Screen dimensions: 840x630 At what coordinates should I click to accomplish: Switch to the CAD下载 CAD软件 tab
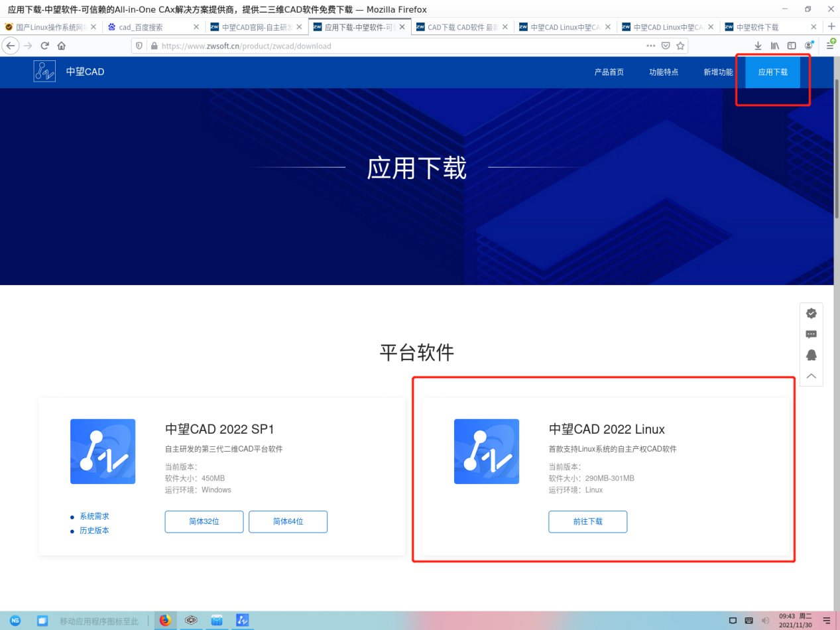tap(462, 27)
